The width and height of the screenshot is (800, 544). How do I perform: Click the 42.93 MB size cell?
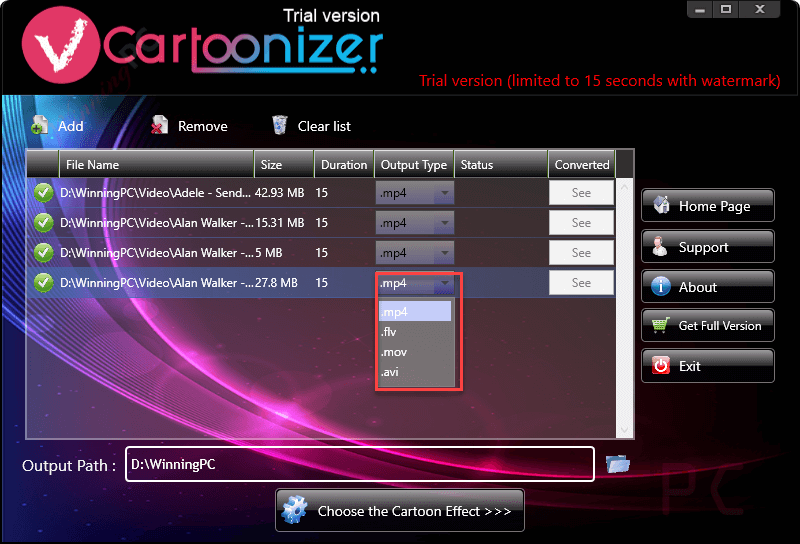point(280,193)
